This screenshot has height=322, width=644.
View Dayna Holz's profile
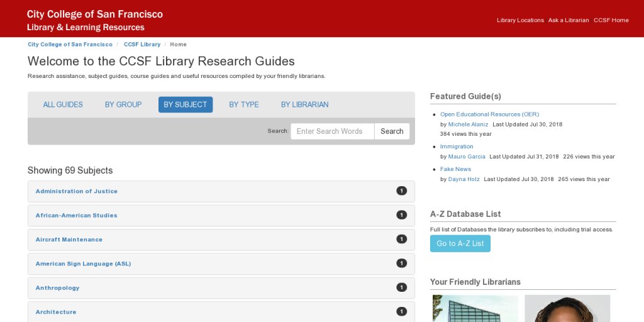[464, 179]
